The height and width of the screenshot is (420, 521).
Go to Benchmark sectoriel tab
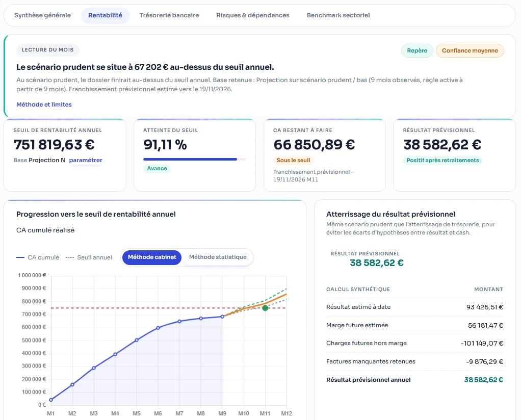point(338,15)
